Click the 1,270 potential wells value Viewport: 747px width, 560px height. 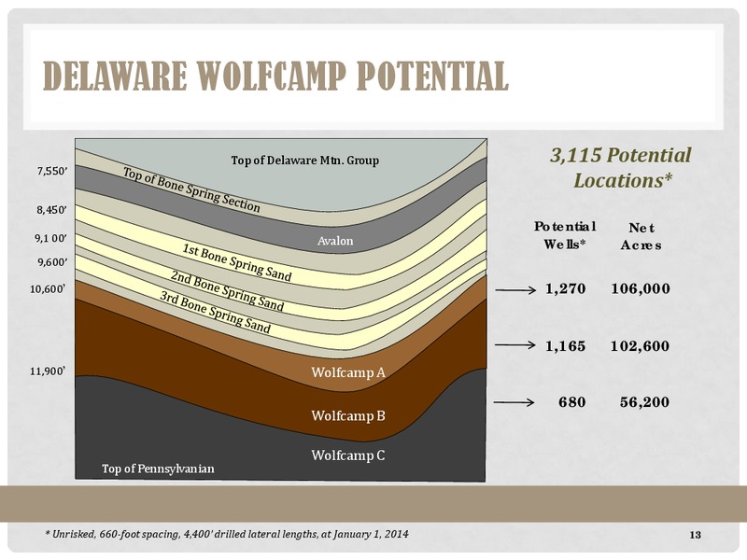point(566,288)
